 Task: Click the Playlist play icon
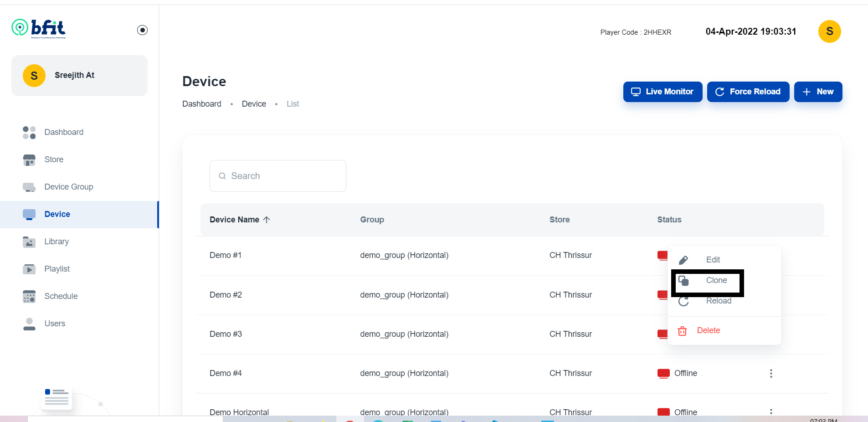29,269
